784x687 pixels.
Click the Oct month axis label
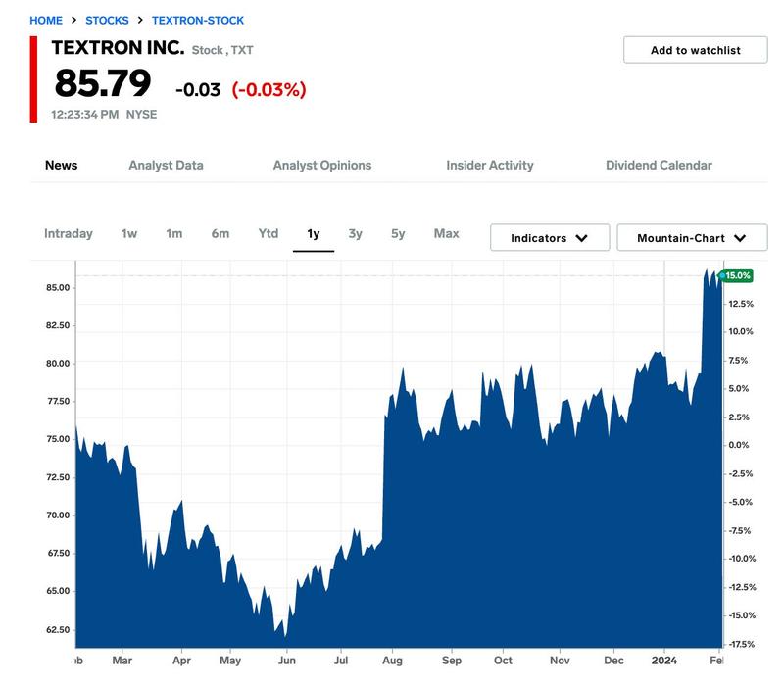(503, 661)
